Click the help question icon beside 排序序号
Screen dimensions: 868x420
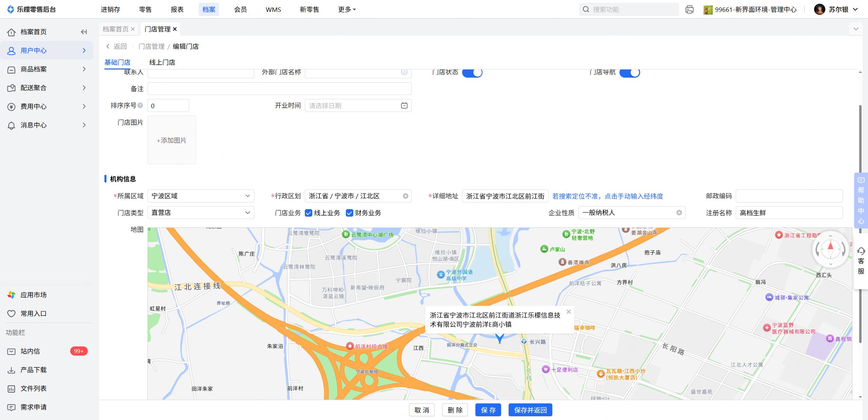tap(140, 105)
